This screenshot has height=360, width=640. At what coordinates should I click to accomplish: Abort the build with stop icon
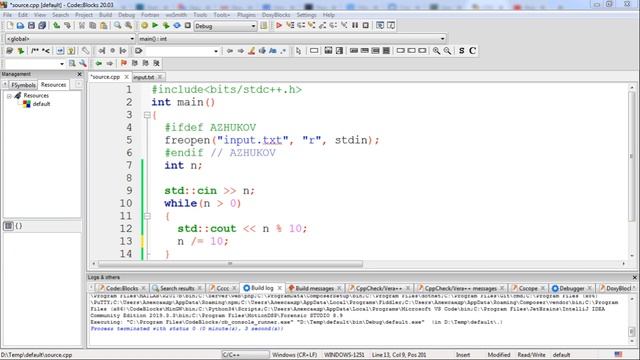[x=188, y=26]
